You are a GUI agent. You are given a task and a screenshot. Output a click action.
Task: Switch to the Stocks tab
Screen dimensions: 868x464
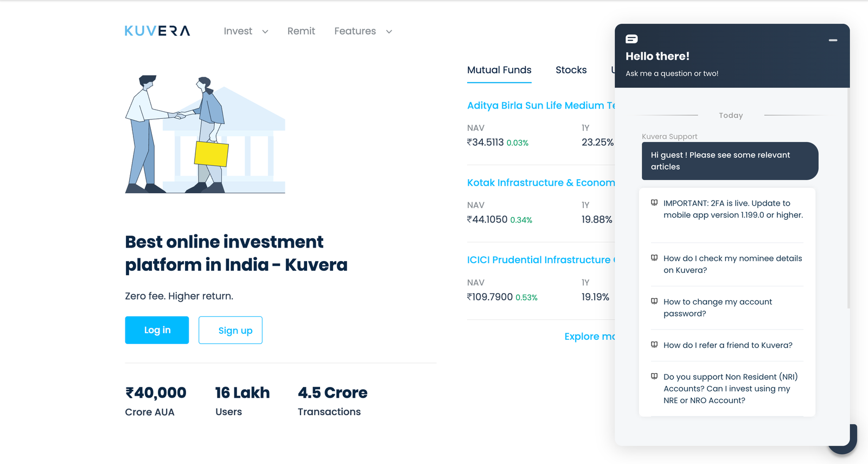tap(571, 70)
